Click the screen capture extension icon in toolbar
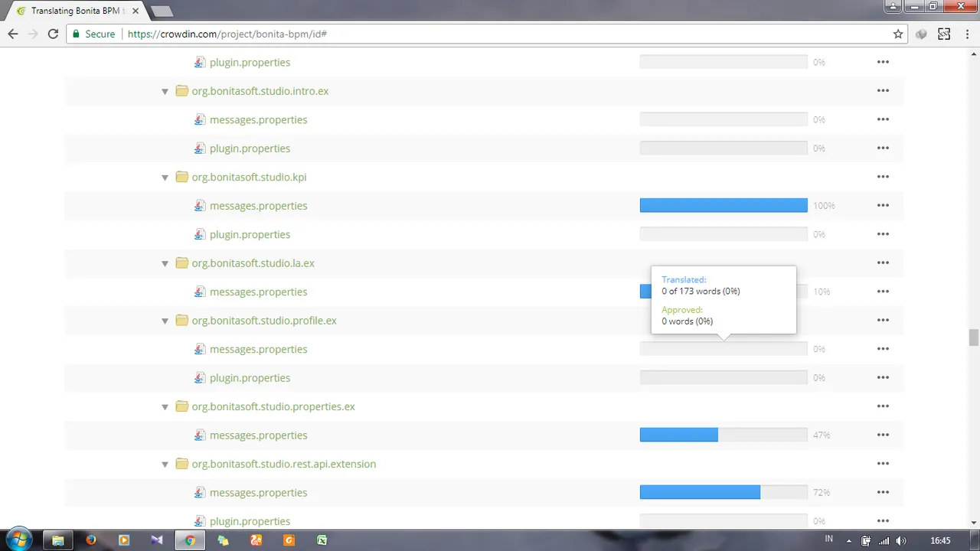The height and width of the screenshot is (551, 980). [x=944, y=34]
